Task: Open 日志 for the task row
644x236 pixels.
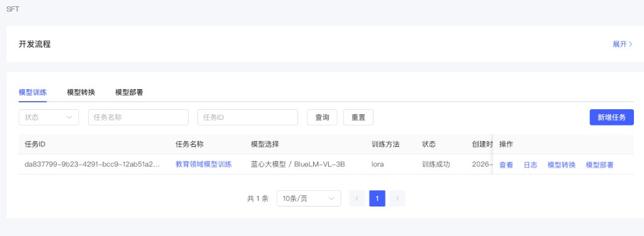Action: click(530, 164)
